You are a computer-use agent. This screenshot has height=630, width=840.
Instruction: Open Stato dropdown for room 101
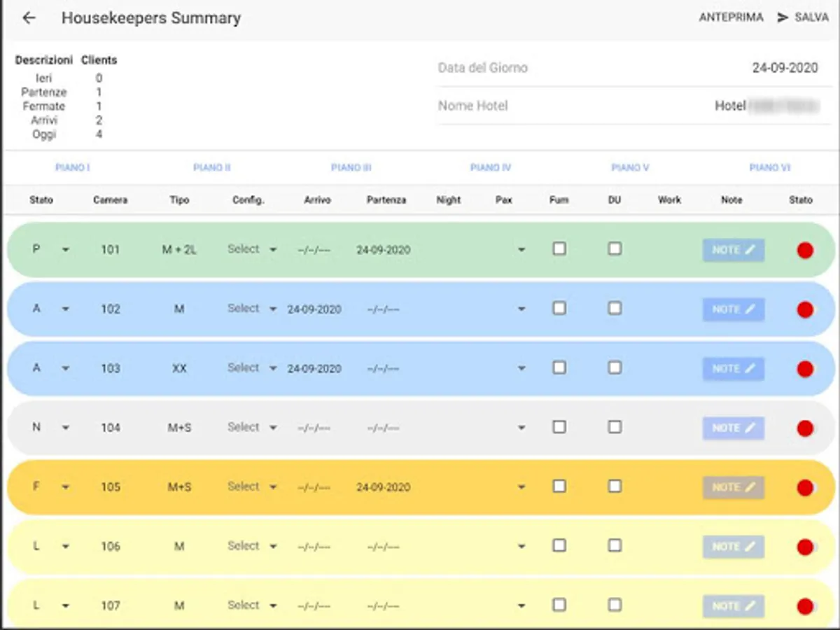pyautogui.click(x=65, y=250)
